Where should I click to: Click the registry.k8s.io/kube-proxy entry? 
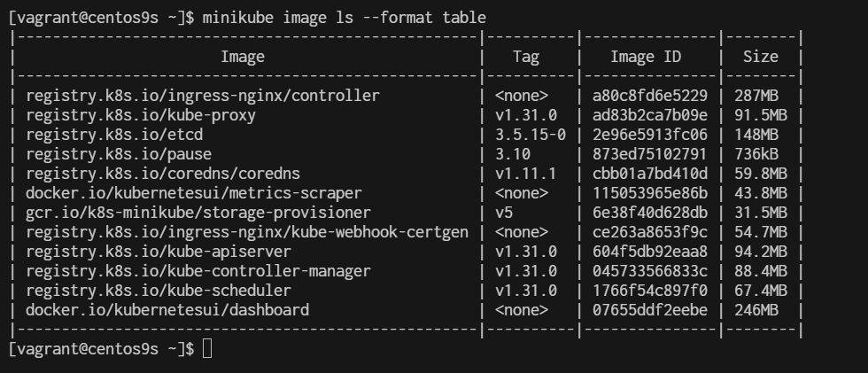(x=141, y=115)
